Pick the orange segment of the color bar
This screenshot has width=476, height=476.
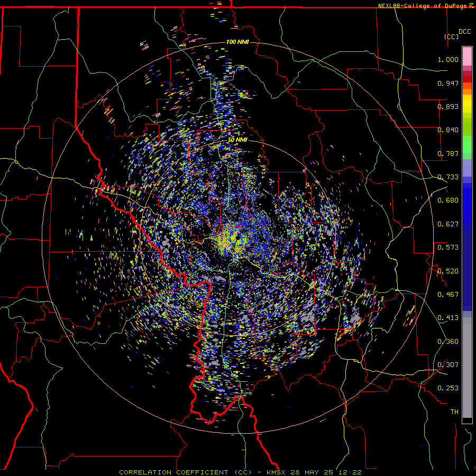[467, 91]
